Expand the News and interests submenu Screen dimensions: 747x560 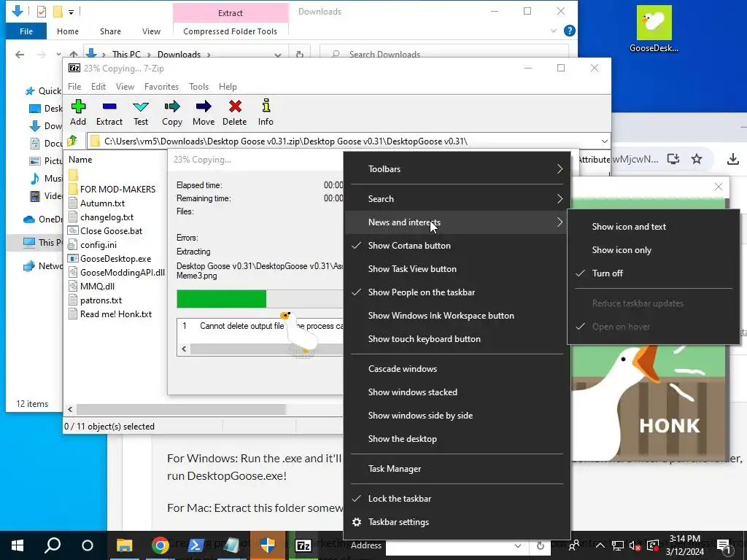[x=457, y=222]
